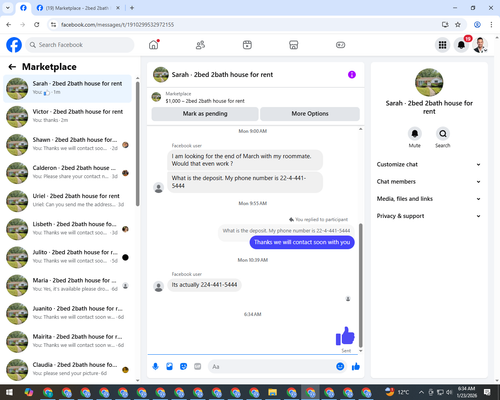Open Mairita's conversation in the list
This screenshot has height=400, width=500.
point(67,342)
